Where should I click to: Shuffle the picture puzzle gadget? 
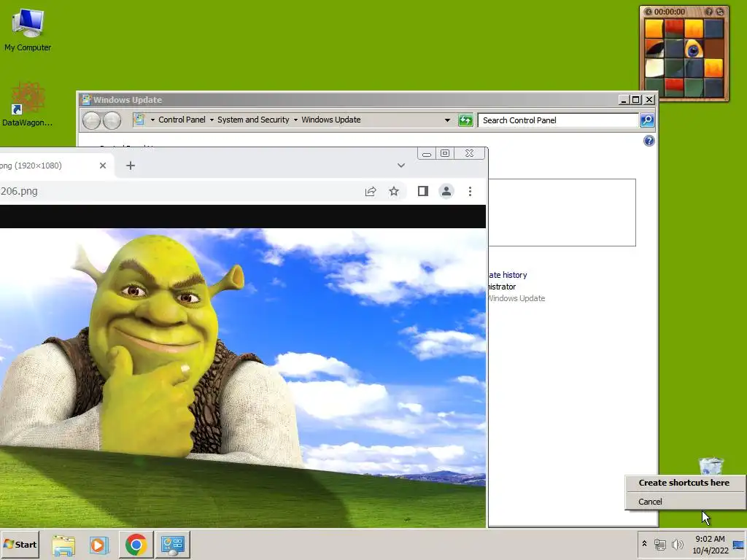click(x=720, y=12)
